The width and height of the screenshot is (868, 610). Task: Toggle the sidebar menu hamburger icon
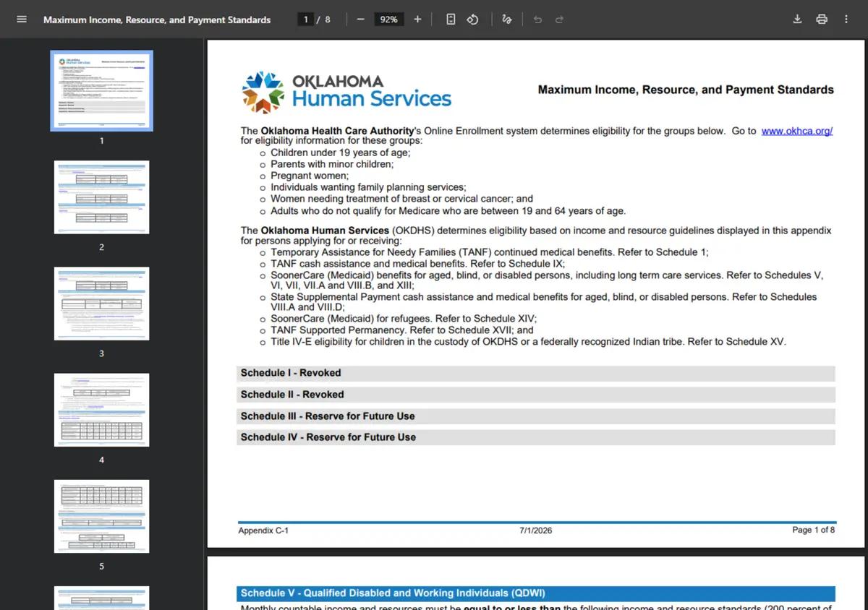[22, 20]
